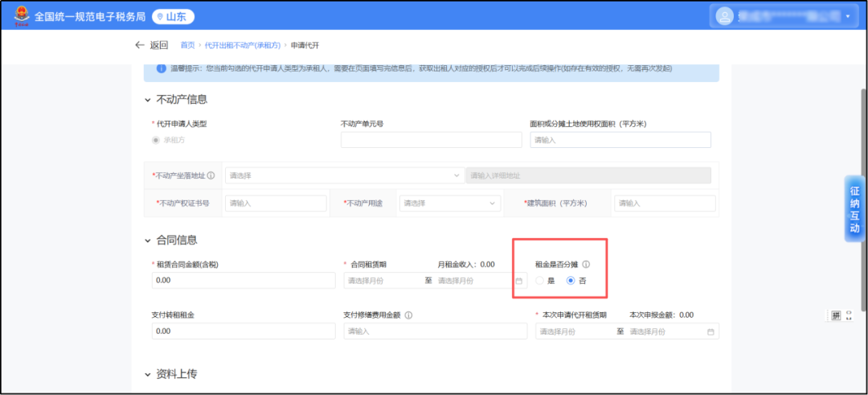Click info icon beside 支付修缮费用金额
Viewport: 868px width, 395px height.
tap(409, 315)
